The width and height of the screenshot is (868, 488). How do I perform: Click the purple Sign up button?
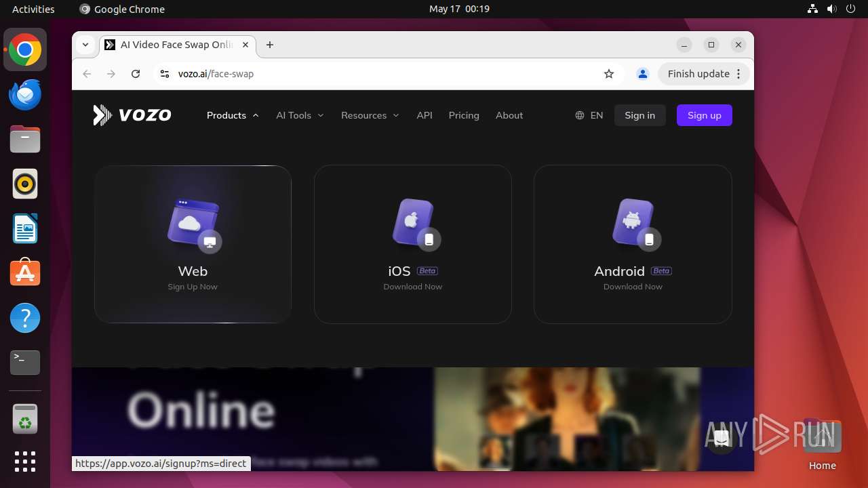tap(705, 115)
